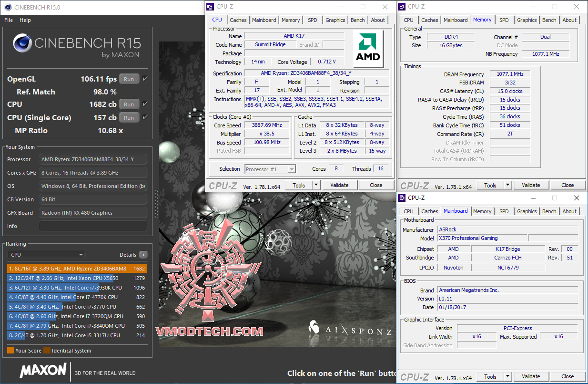Image resolution: width=588 pixels, height=384 pixels.
Task: Open the Ranking CPU dropdown
Action: (46, 255)
